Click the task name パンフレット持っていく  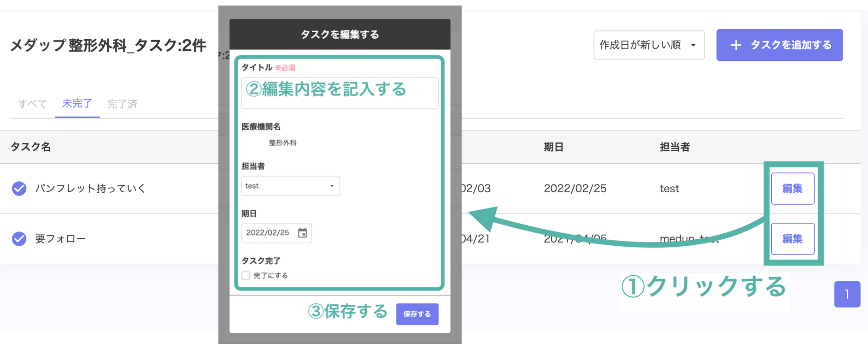coord(90,189)
